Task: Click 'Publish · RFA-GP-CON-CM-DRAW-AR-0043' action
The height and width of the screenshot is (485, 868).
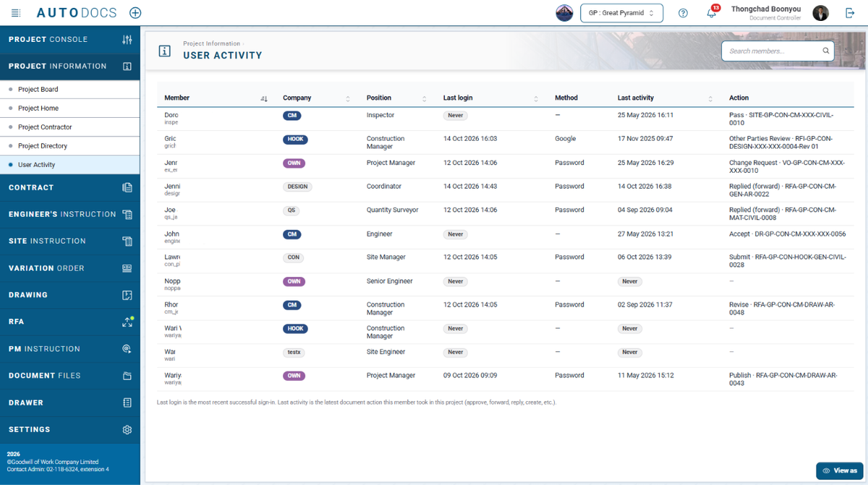Action: pyautogui.click(x=783, y=379)
